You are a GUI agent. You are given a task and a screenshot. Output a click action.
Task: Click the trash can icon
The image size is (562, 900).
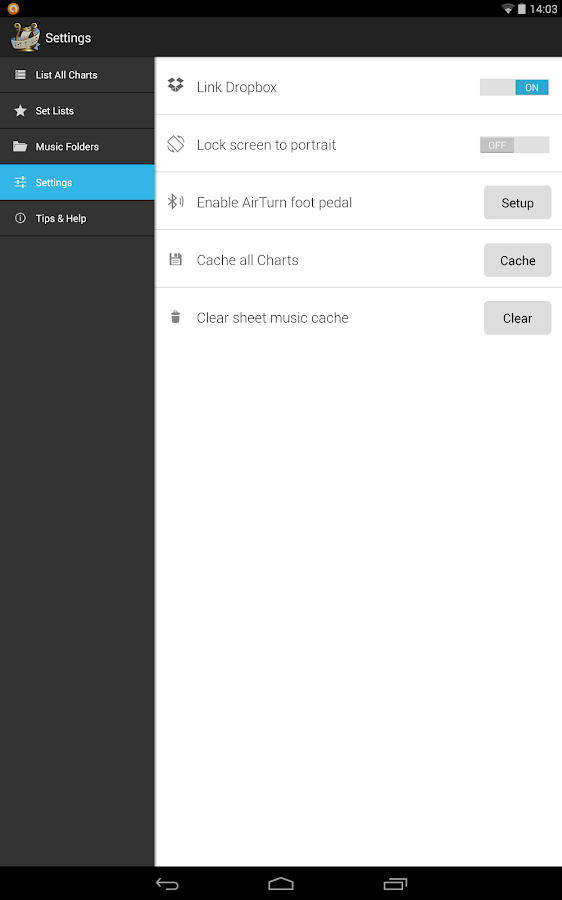click(x=176, y=317)
